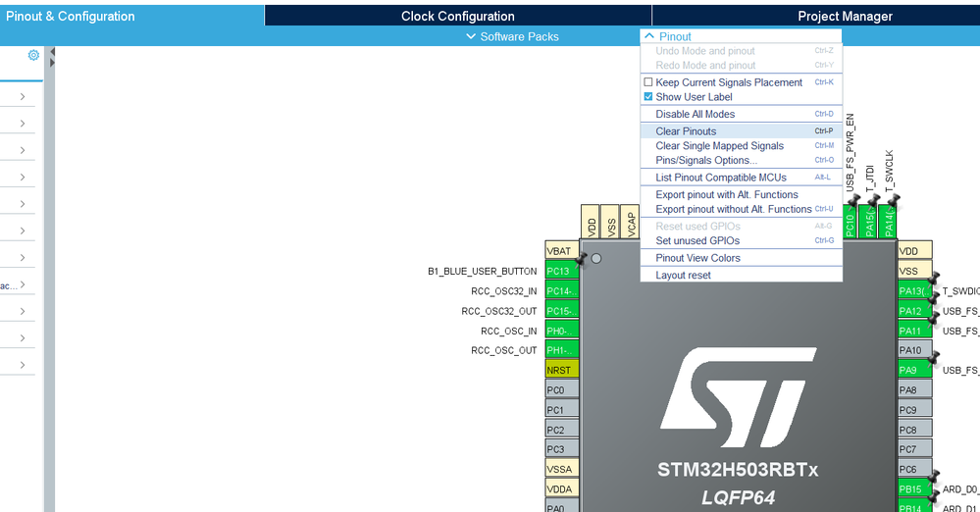
Task: Select pin PC14 RCC_OSC32_IN
Action: 562,290
